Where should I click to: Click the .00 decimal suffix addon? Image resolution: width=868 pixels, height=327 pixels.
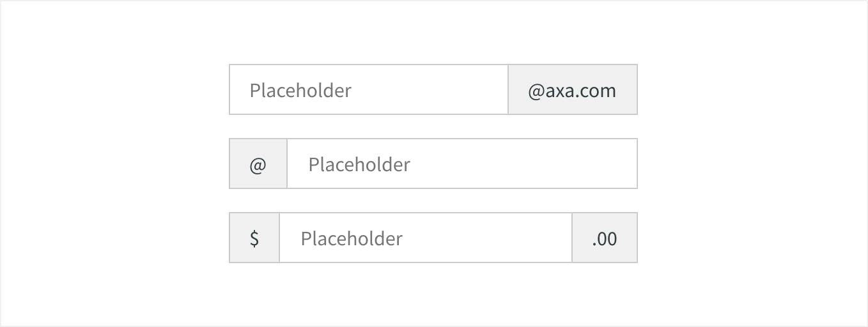(x=605, y=238)
